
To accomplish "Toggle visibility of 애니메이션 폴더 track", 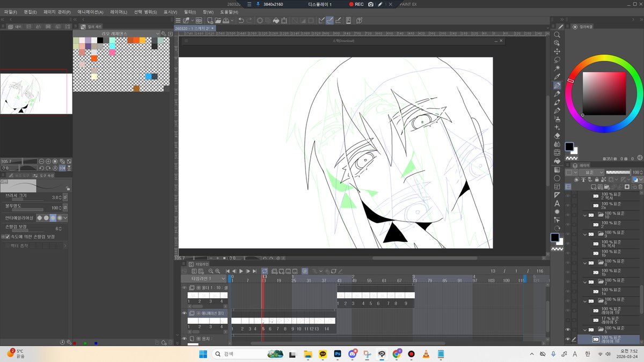I will pos(184,313).
